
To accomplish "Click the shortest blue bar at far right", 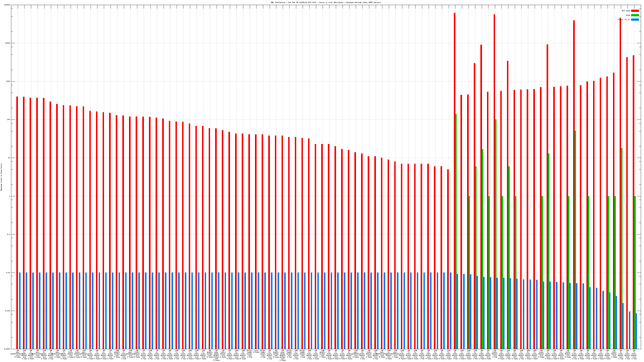I will coord(636,331).
